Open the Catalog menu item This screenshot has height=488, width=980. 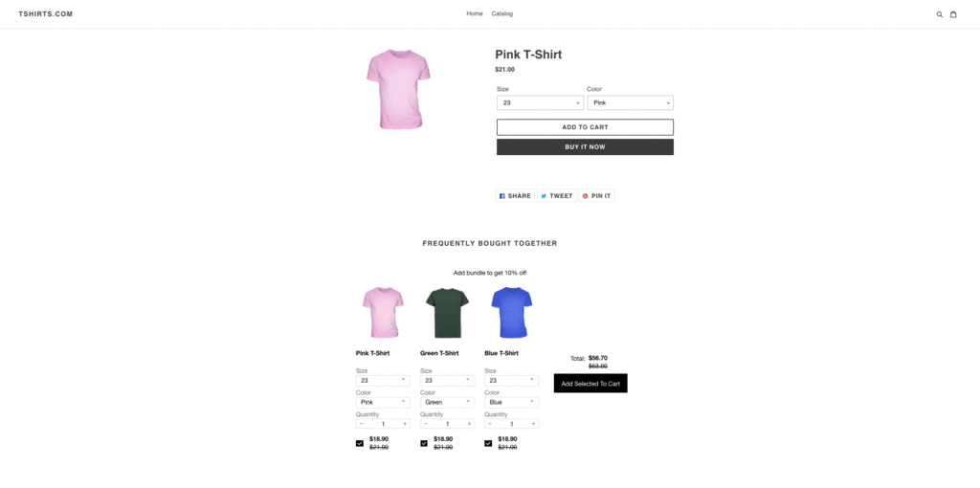pos(501,13)
